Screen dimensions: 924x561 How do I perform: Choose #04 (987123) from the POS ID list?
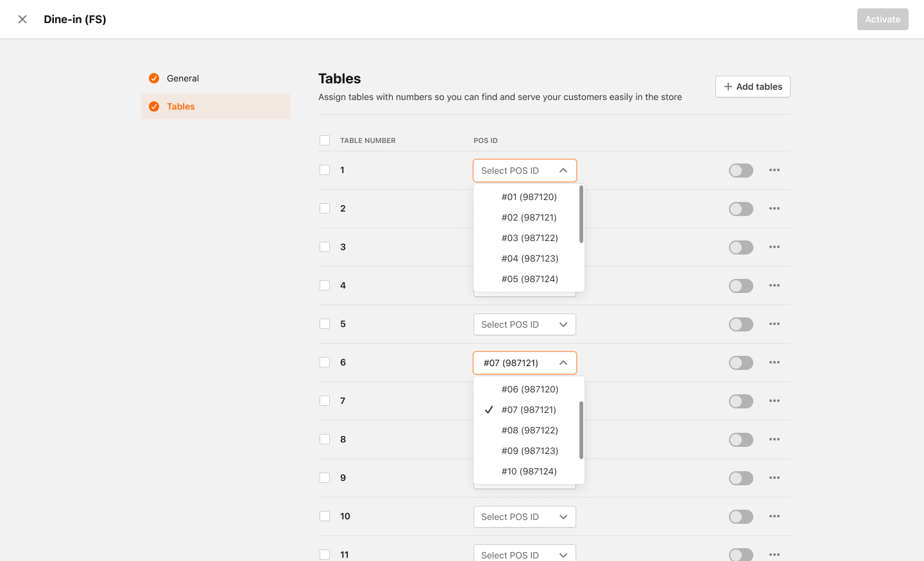[529, 258]
